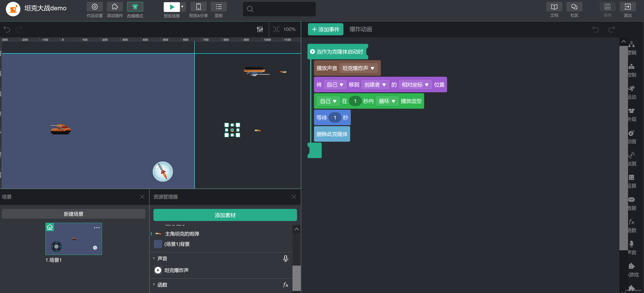Open the 社区 chat icon

pos(574,7)
